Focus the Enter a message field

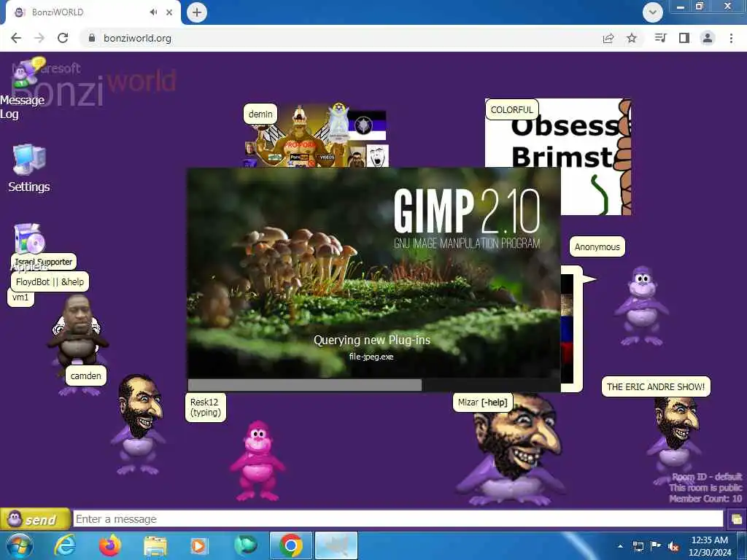click(x=398, y=519)
